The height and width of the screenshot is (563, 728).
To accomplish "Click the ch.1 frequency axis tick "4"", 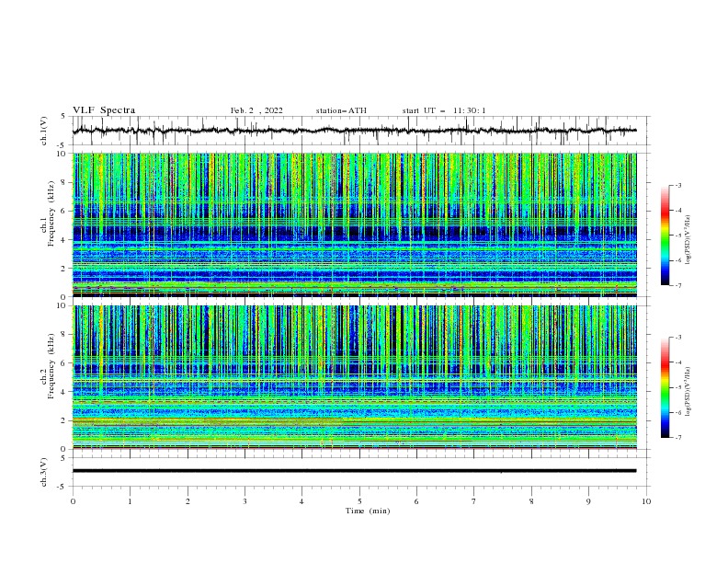I will 64,240.
